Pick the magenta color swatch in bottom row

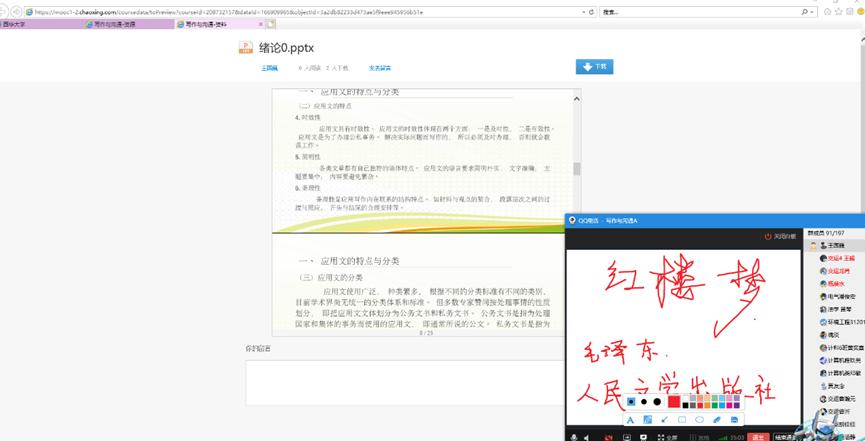729,405
